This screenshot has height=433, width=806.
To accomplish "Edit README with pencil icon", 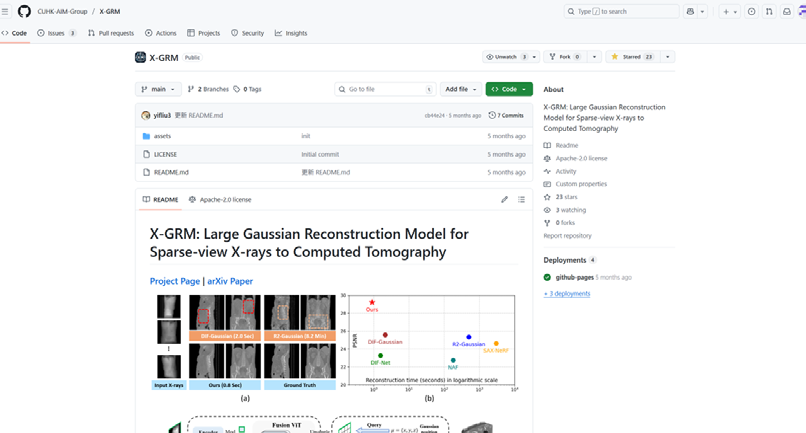I will coord(504,199).
